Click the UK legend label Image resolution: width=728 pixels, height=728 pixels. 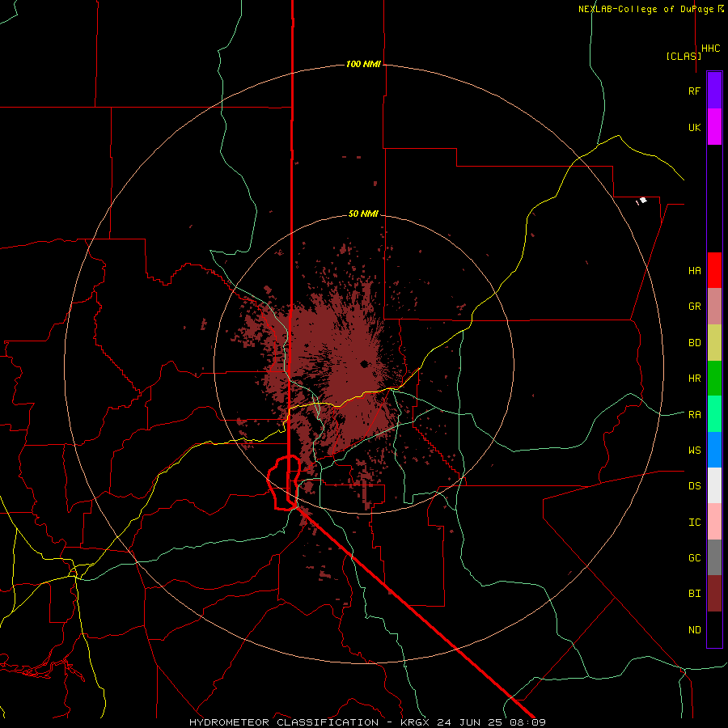point(694,127)
